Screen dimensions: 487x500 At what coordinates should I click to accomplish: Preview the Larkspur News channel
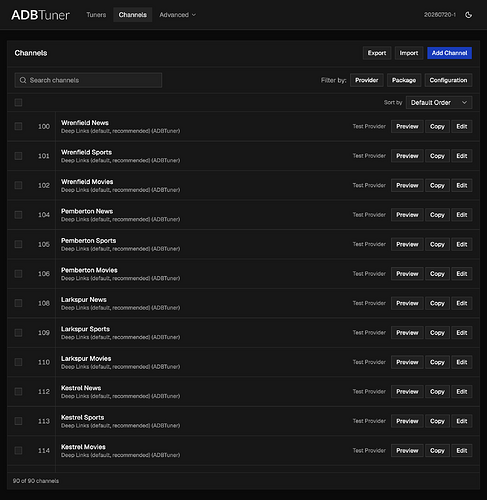[407, 303]
